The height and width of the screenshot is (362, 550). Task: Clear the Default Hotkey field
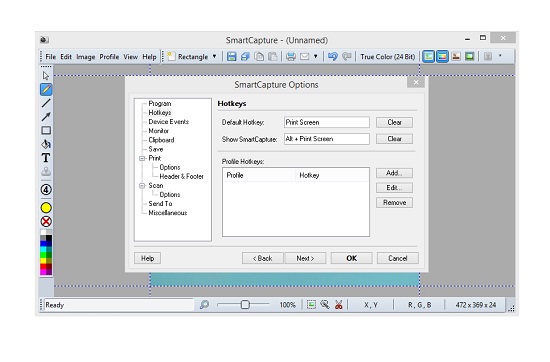[394, 122]
